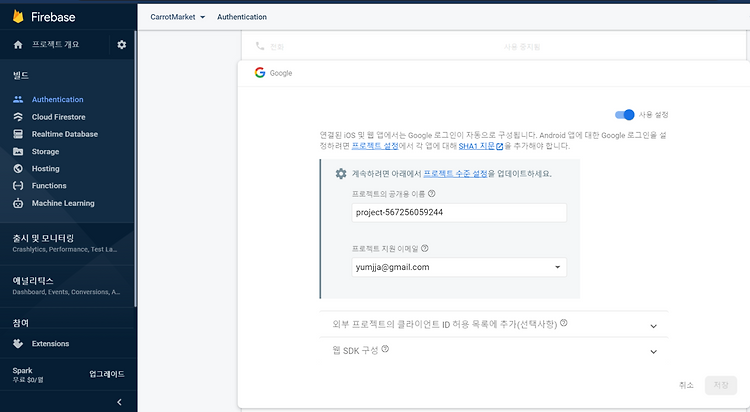Collapse the sidebar with the chevron
Image resolution: width=750 pixels, height=412 pixels.
pos(119,402)
